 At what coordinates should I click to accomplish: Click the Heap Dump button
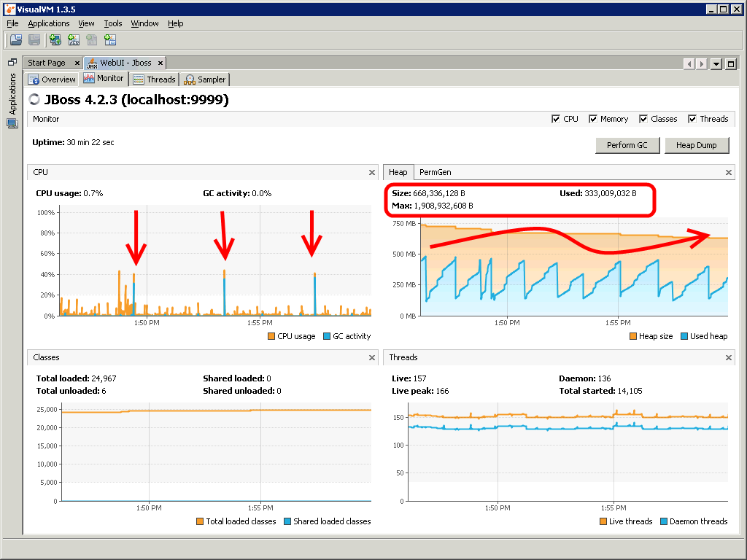pos(696,145)
